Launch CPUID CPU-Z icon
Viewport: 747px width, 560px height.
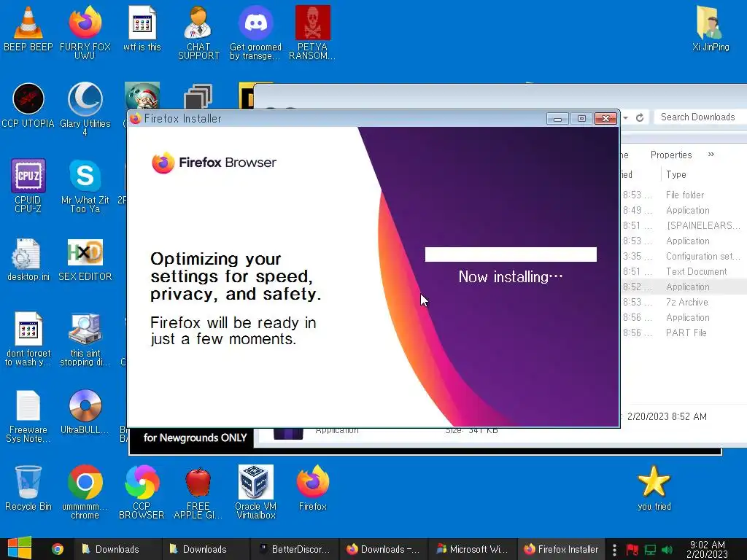(28, 185)
